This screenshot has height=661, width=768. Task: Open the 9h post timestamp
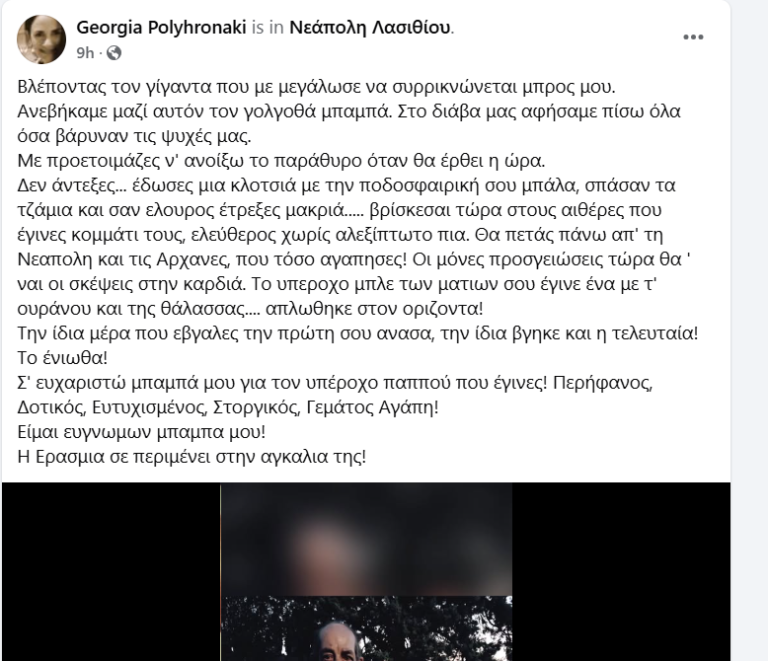(85, 52)
